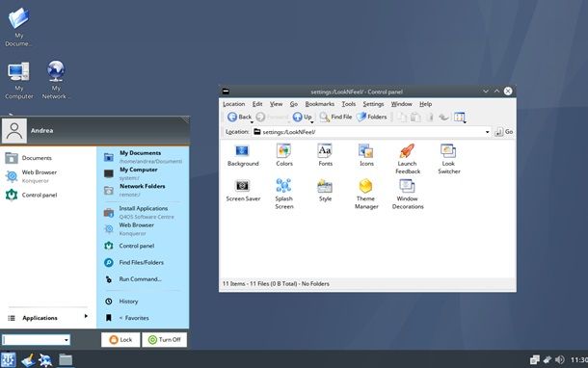Screen dimensions: 588x368
Task: Open the start menu search combo dropdown
Action: click(67, 340)
